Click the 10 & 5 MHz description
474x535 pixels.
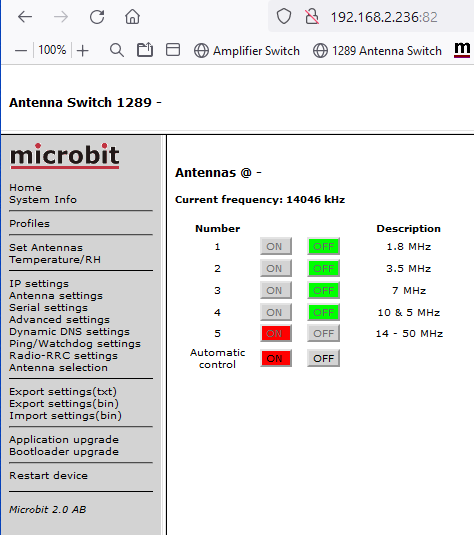[x=409, y=312]
